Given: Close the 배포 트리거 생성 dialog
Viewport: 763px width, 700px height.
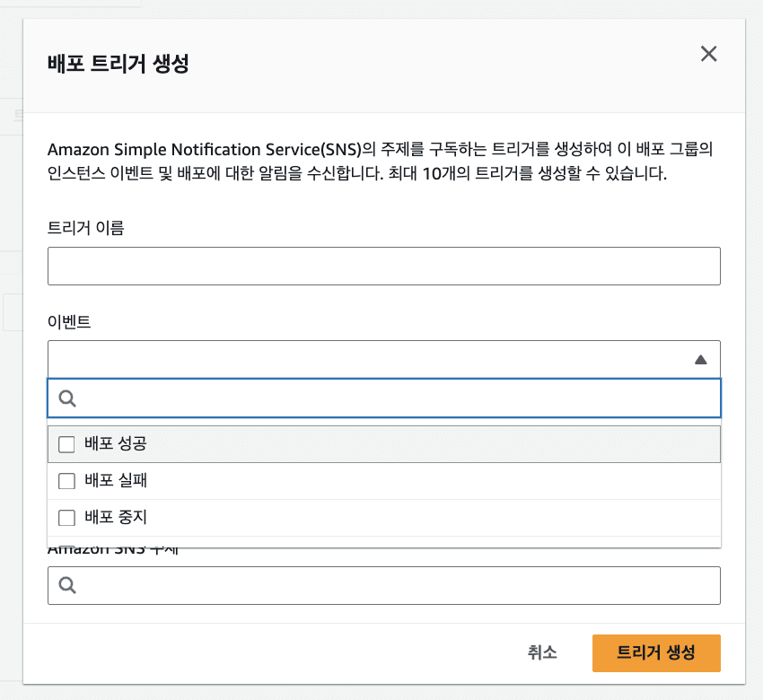Looking at the screenshot, I should 708,54.
